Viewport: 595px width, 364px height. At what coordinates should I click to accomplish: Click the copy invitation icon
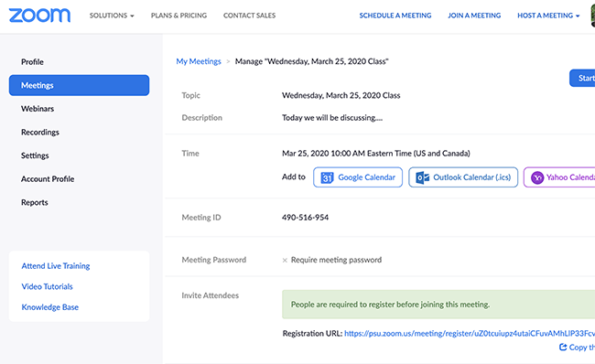click(563, 347)
